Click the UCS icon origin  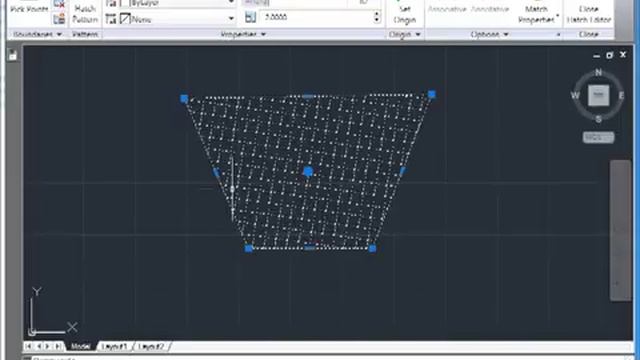pyautogui.click(x=32, y=331)
